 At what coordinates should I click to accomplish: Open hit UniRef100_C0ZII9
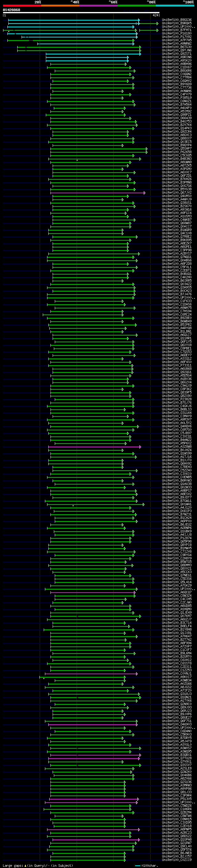(x=177, y=860)
